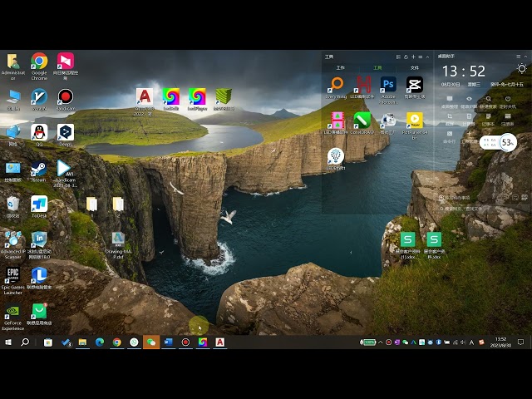Toggle the lock icon on the tools panel header
Viewport: 532px width, 399px height.
[406, 57]
